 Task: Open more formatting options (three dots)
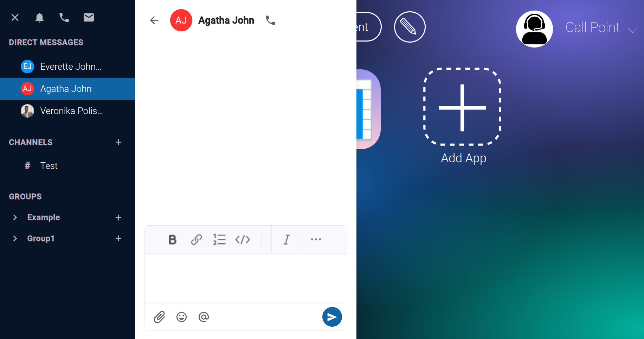click(x=316, y=239)
